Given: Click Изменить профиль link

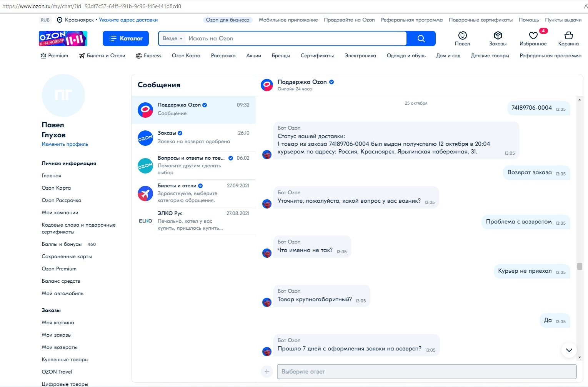Looking at the screenshot, I should 65,144.
